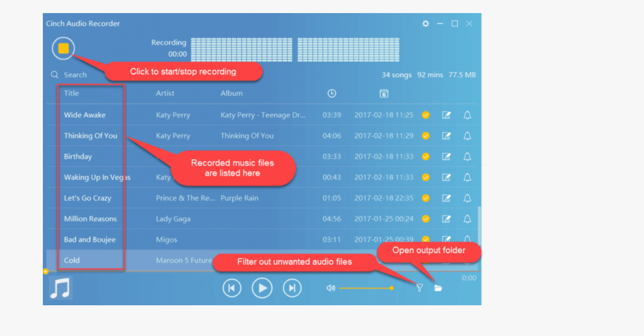
Task: Sort by duration clock column icon
Action: point(332,93)
